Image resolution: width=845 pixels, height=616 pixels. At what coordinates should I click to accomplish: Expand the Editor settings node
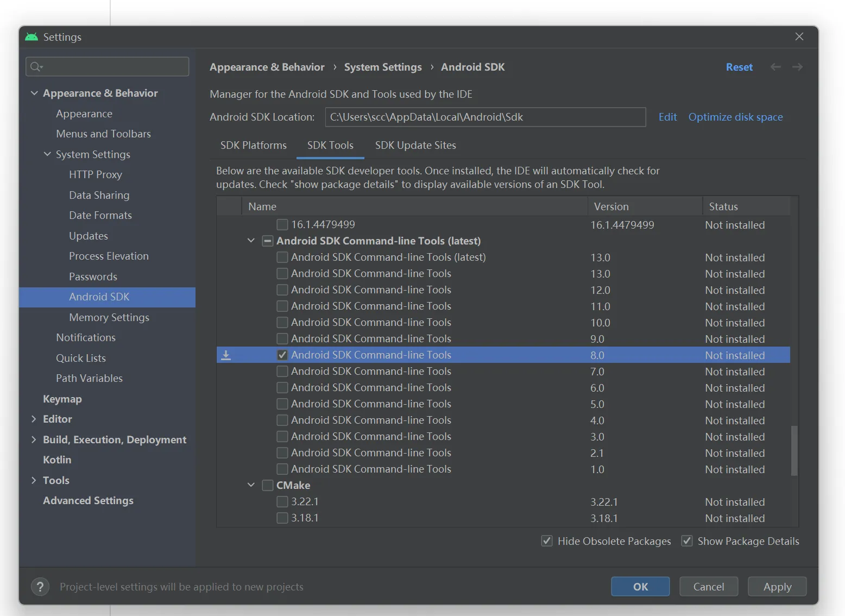point(34,419)
